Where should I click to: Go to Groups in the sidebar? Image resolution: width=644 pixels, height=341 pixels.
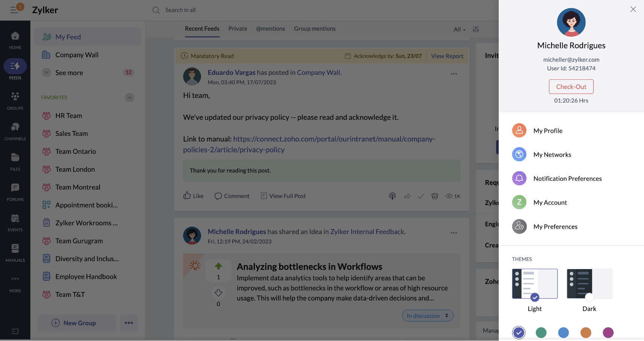[15, 100]
